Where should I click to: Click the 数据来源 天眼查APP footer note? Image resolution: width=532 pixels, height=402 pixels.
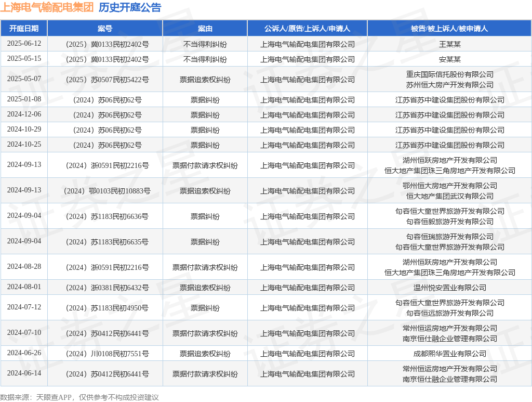click(79, 397)
